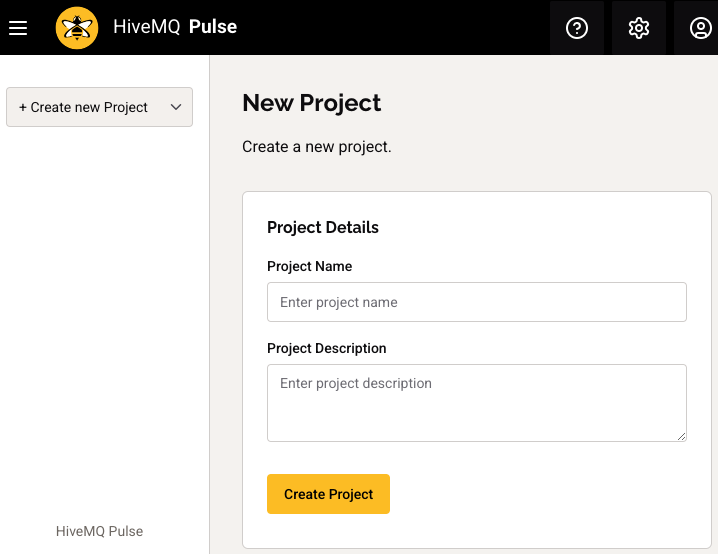Open the help question mark icon

pos(577,28)
